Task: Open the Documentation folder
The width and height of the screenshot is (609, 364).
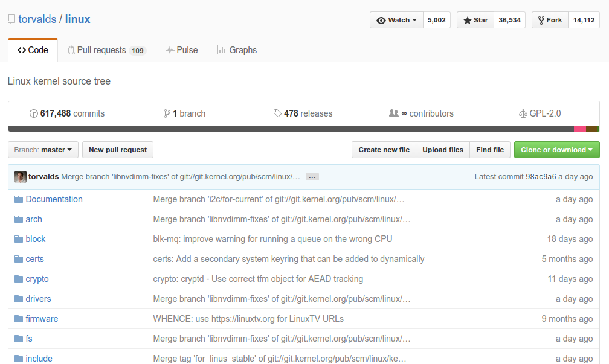Action: coord(54,199)
